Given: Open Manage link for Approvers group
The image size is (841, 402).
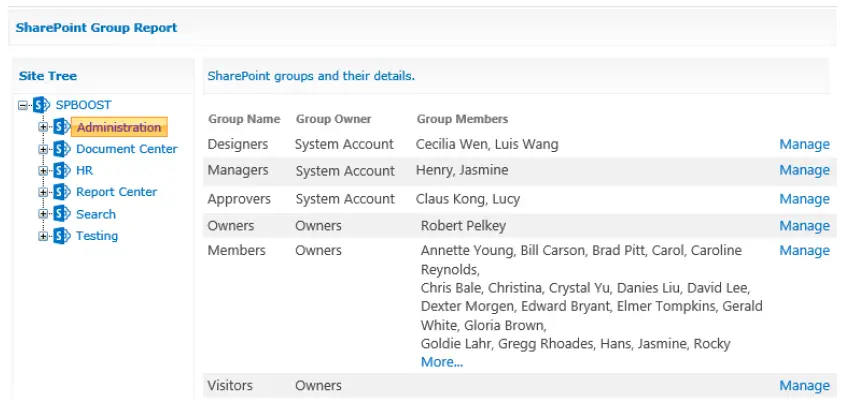Looking at the screenshot, I should (x=804, y=199).
